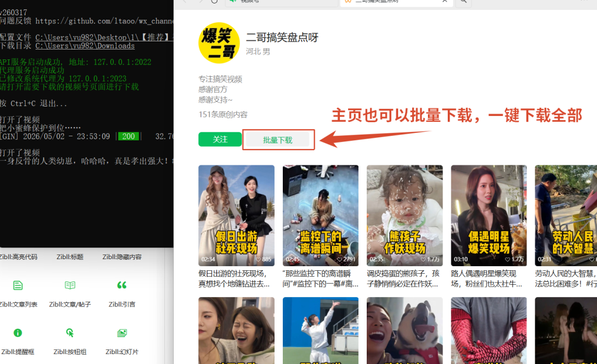Click the 专注搞笑视频 description line
Viewport: 597px width, 364px height.
(220, 79)
